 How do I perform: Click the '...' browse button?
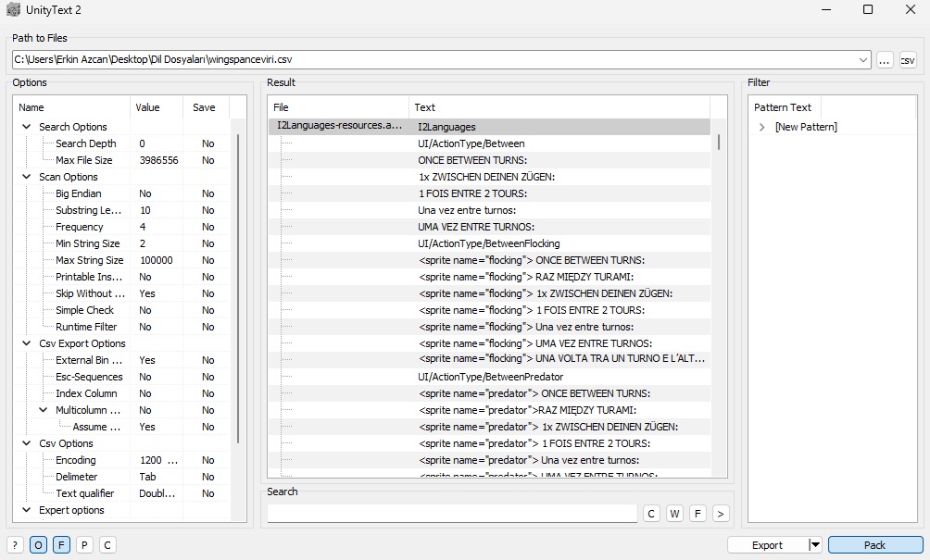(885, 60)
